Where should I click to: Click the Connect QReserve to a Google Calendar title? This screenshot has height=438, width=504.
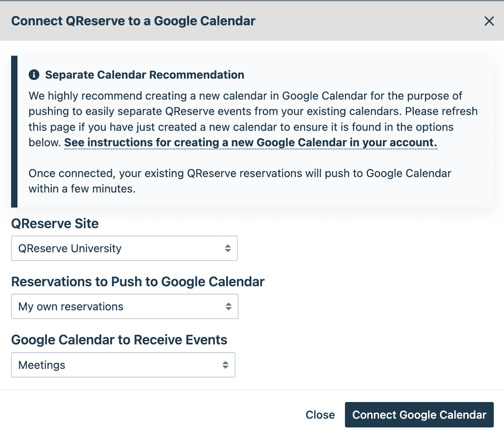(x=133, y=20)
